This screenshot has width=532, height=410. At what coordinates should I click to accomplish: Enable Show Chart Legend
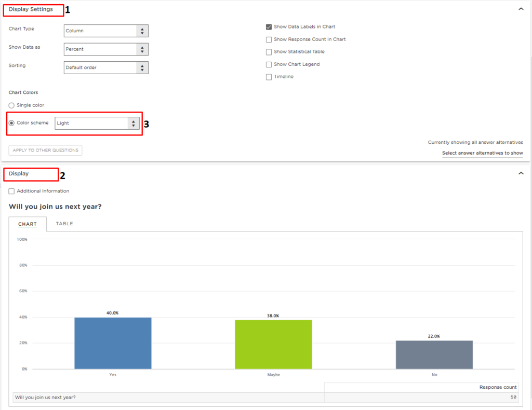[x=269, y=64]
